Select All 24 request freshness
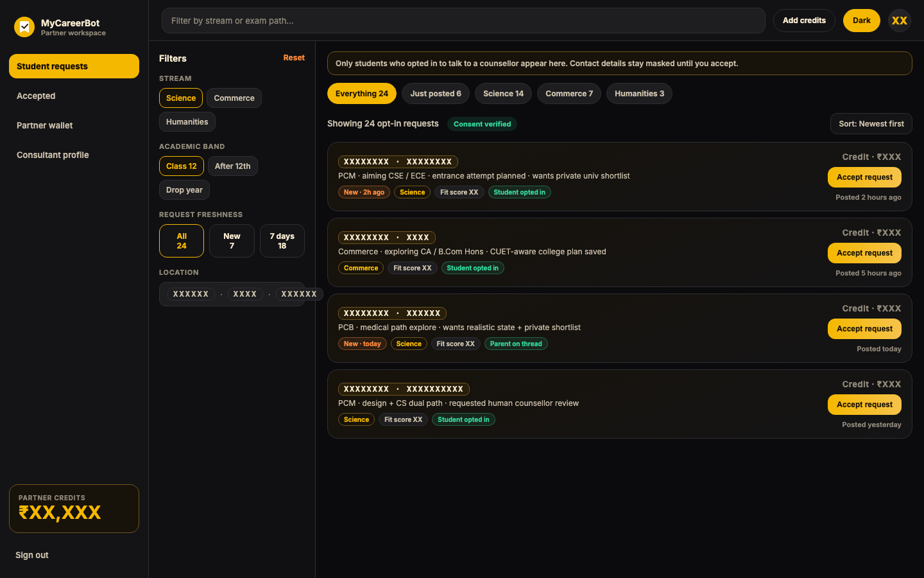 click(x=182, y=241)
